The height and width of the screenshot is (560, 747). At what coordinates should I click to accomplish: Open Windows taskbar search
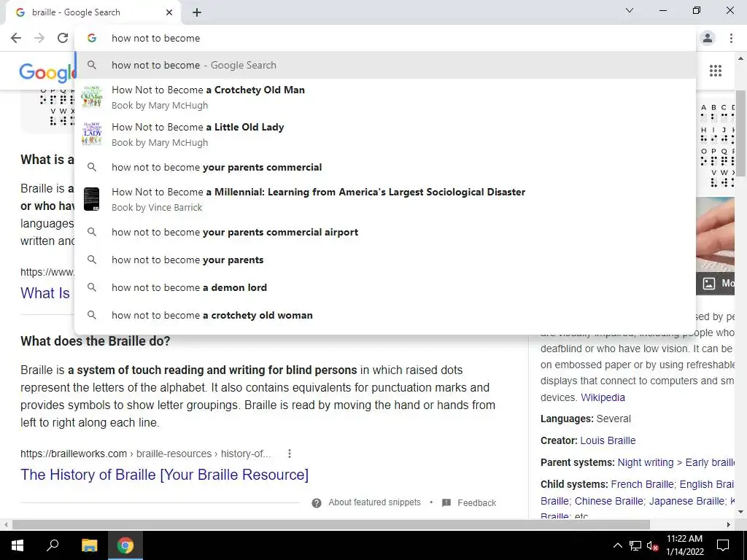[53, 545]
